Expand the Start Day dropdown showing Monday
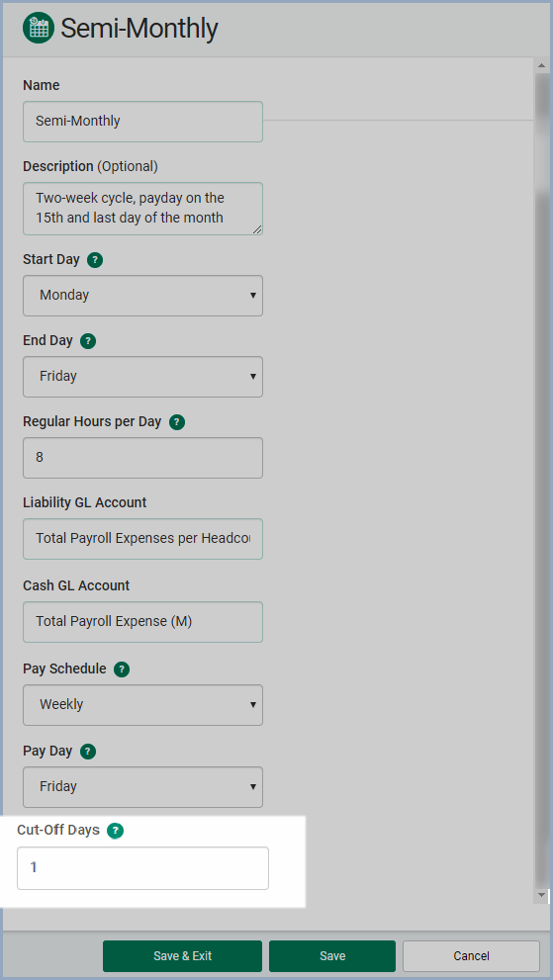This screenshot has width=553, height=980. [142, 296]
